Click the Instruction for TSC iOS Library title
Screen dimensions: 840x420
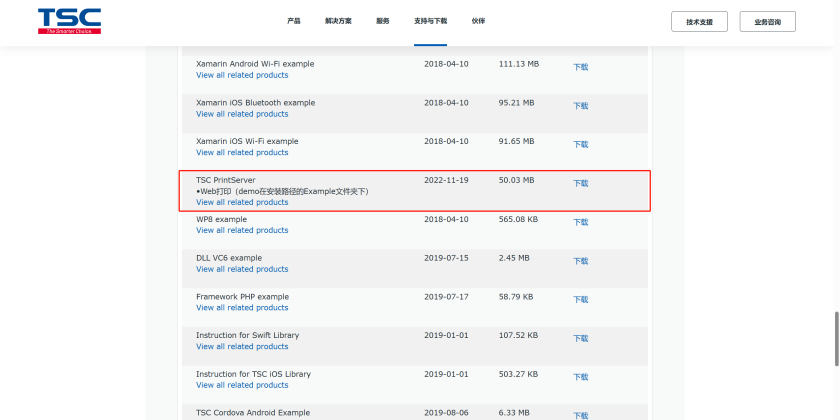pos(253,374)
